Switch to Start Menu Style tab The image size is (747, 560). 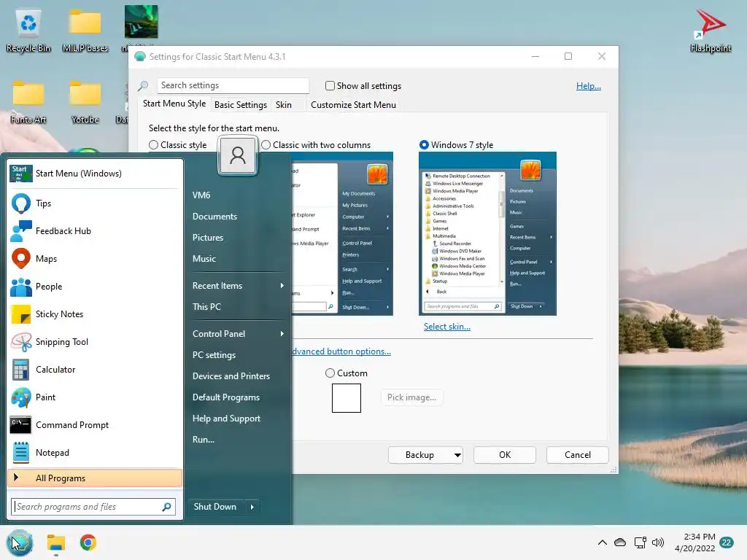(x=174, y=104)
